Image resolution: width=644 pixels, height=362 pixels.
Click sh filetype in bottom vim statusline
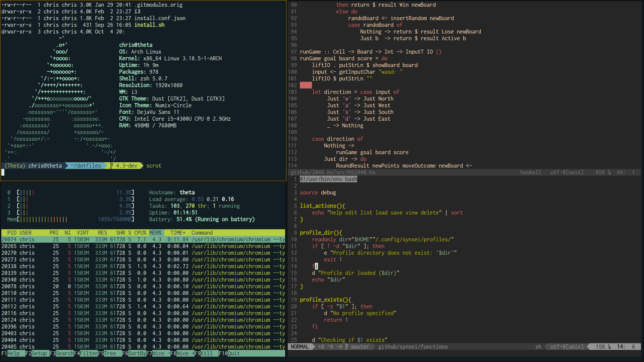coord(538,347)
